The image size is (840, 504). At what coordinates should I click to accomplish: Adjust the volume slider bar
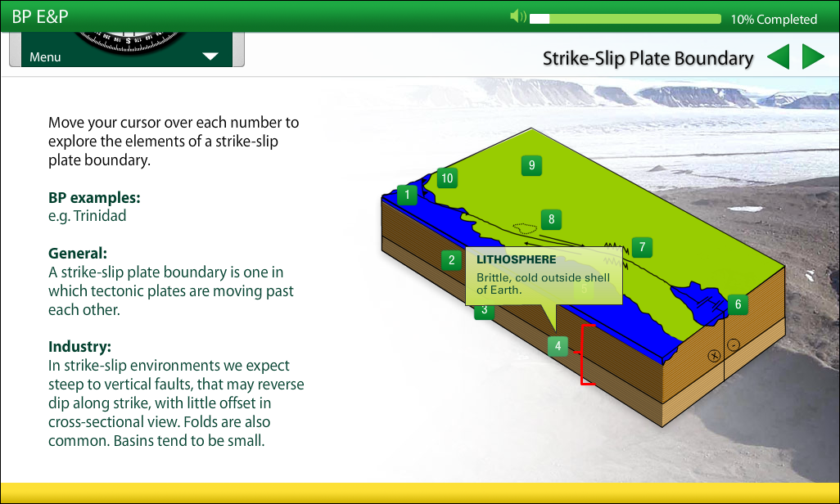(625, 19)
